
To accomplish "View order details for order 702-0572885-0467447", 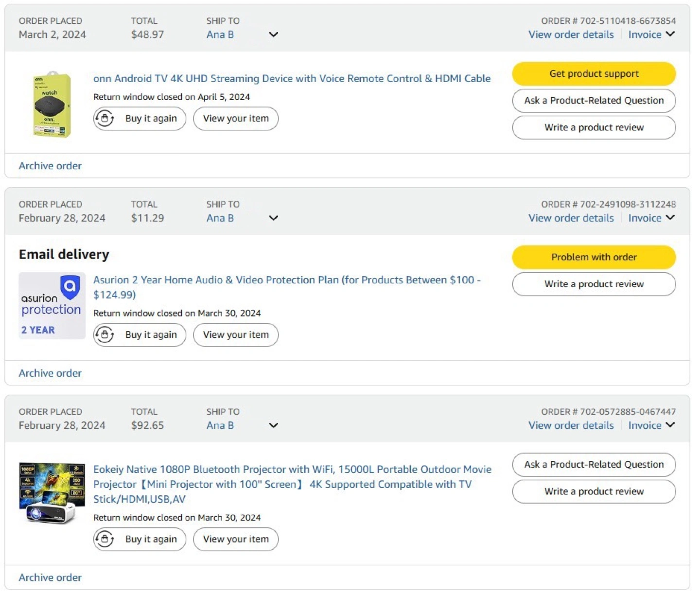I will [571, 425].
